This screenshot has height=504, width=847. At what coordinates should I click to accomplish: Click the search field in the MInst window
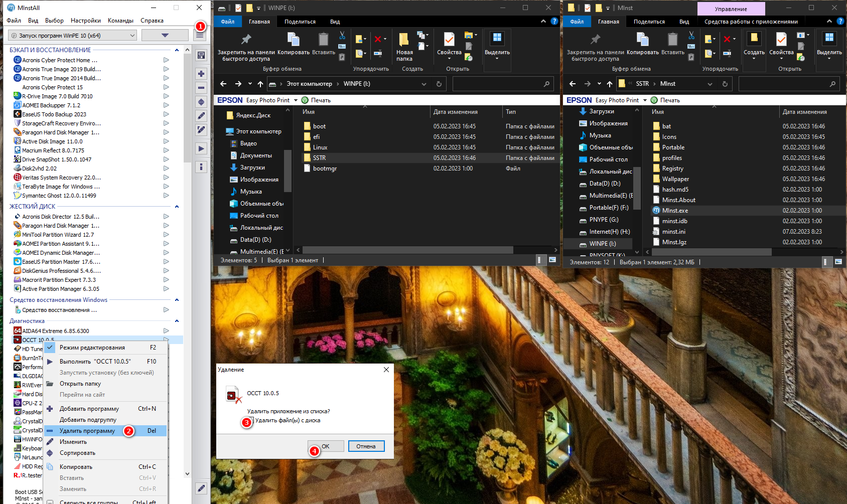coord(788,84)
